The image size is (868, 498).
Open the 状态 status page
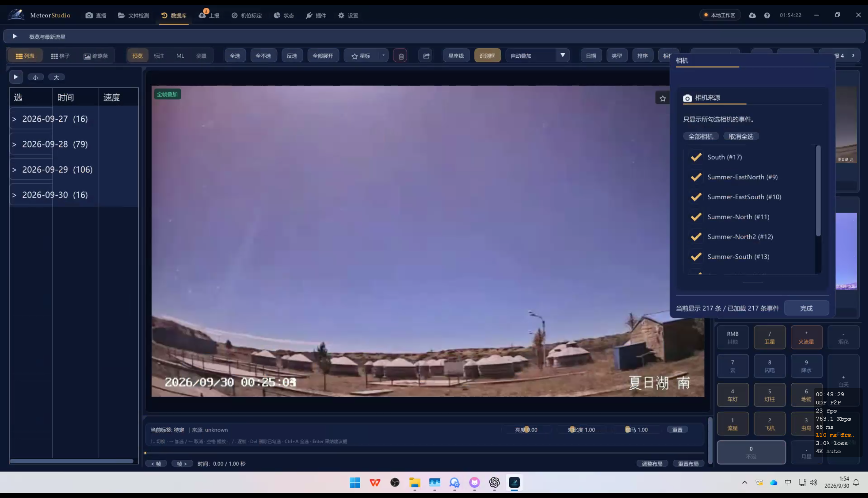tap(284, 15)
